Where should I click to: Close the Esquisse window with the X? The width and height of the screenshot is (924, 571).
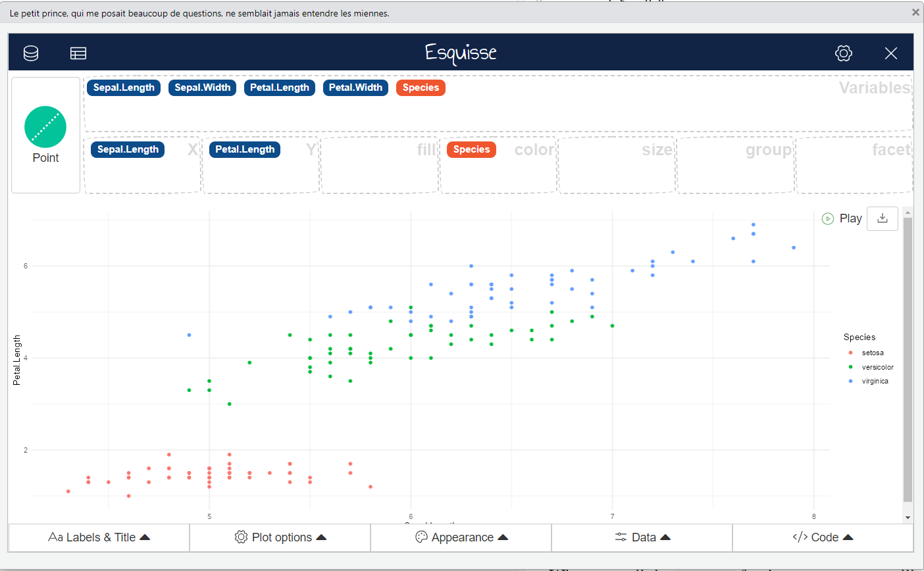891,53
